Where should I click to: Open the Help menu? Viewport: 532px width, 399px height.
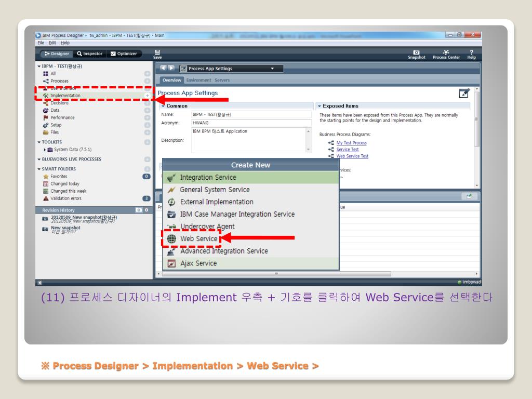[65, 43]
